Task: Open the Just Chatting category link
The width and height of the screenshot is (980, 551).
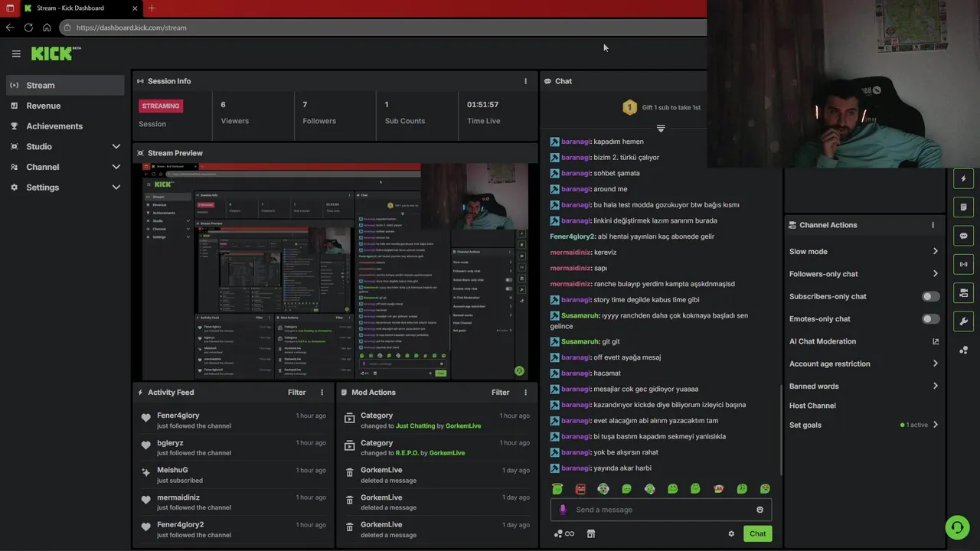Action: tap(415, 426)
